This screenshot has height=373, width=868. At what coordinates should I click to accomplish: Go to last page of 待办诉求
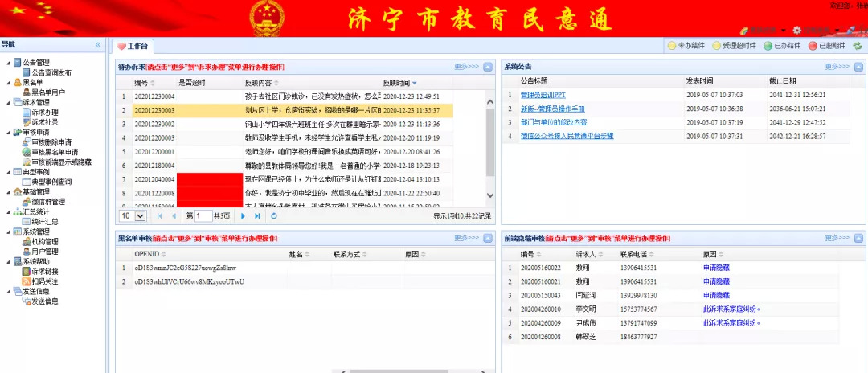click(257, 215)
